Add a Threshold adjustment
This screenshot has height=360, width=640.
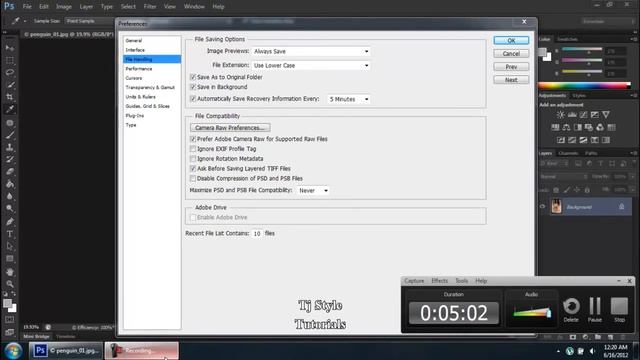tap(584, 140)
